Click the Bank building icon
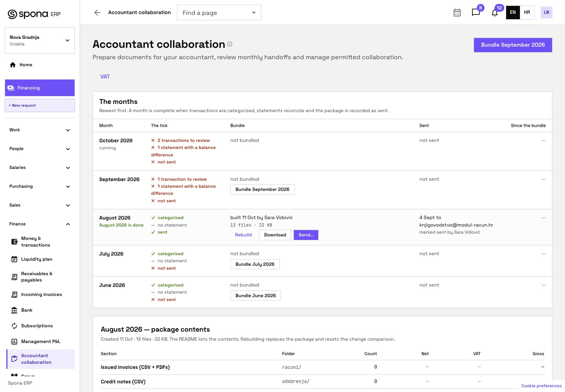Viewport: 565px width, 392px height. pyautogui.click(x=14, y=310)
